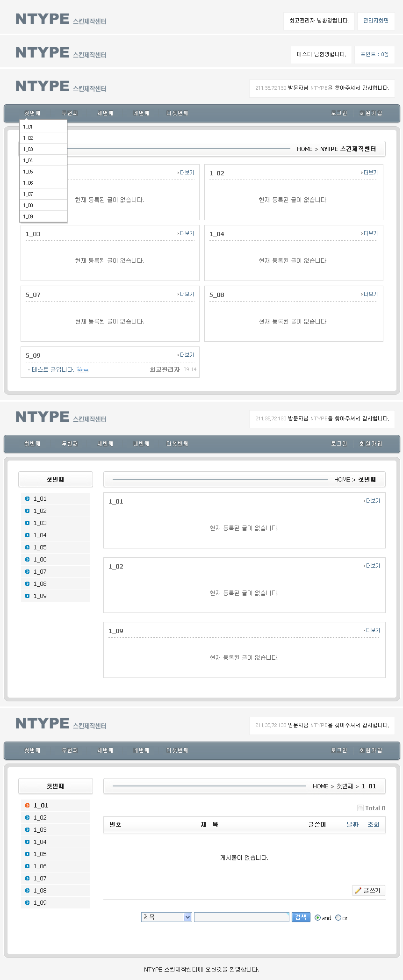Click the 더보기 arrow in 1_02 panel of top layout
Image resolution: width=403 pixels, height=980 pixels.
point(369,173)
